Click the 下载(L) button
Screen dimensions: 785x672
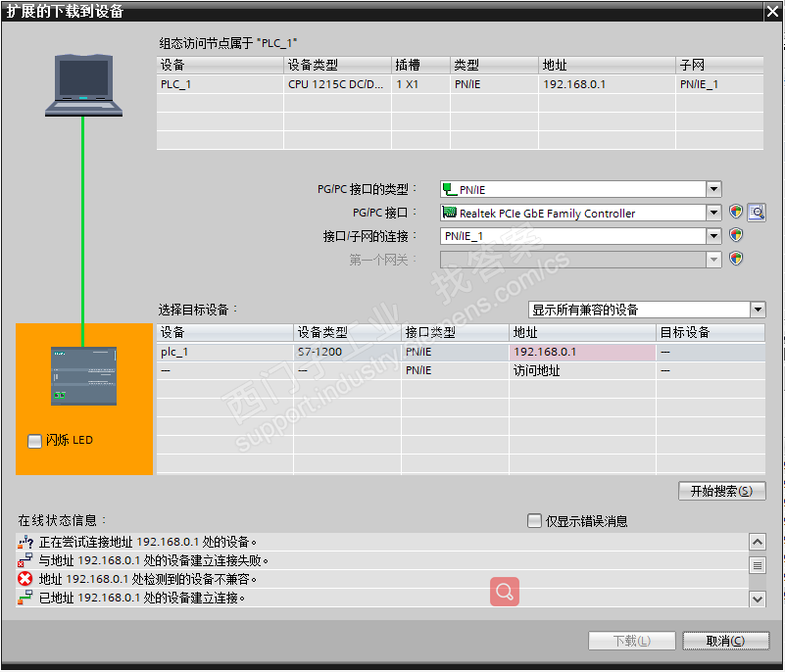(x=632, y=641)
